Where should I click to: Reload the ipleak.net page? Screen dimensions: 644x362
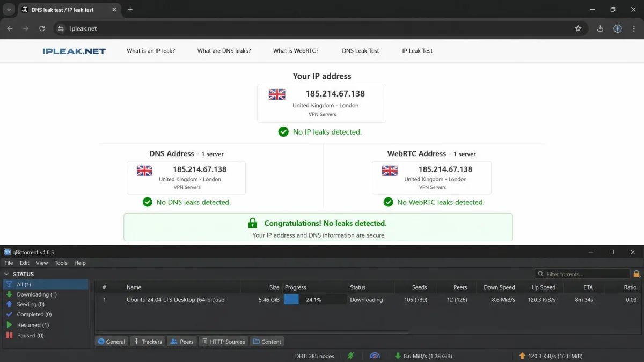coord(42,28)
